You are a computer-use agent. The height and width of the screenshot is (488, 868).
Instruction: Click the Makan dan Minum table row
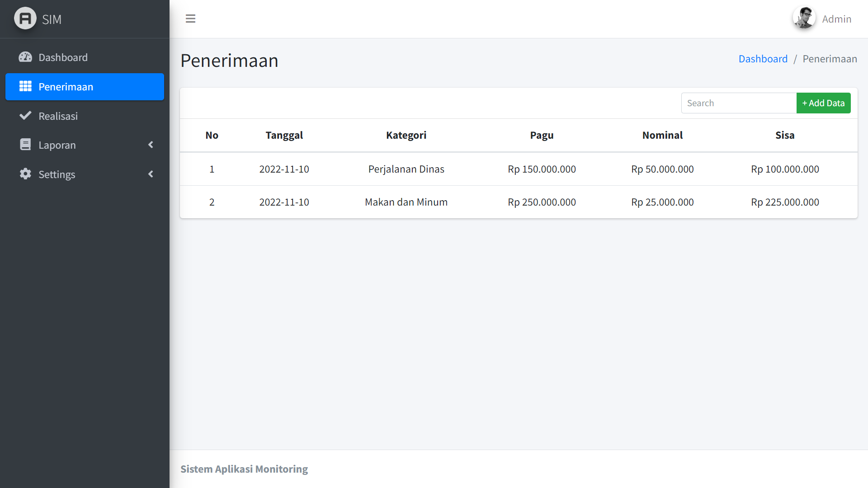coord(406,202)
